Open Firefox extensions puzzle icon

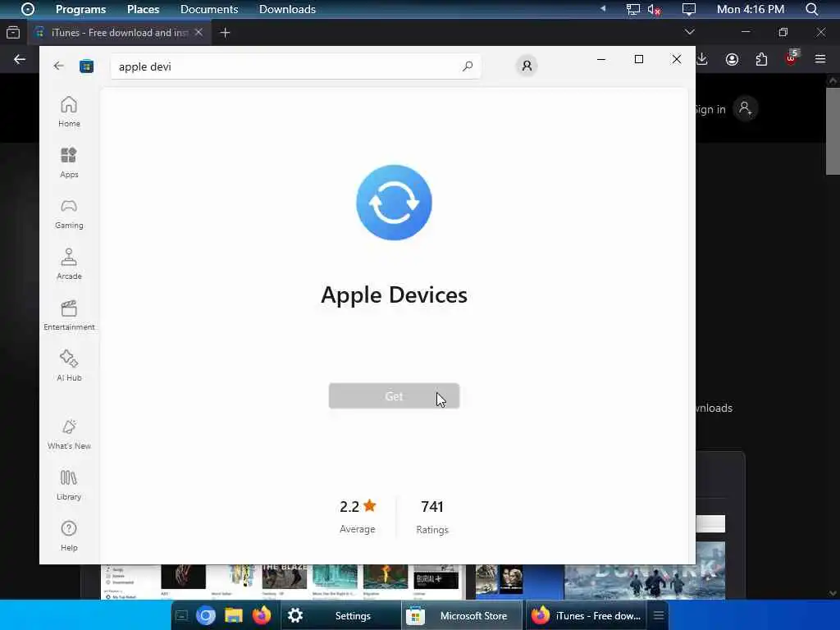(x=761, y=59)
